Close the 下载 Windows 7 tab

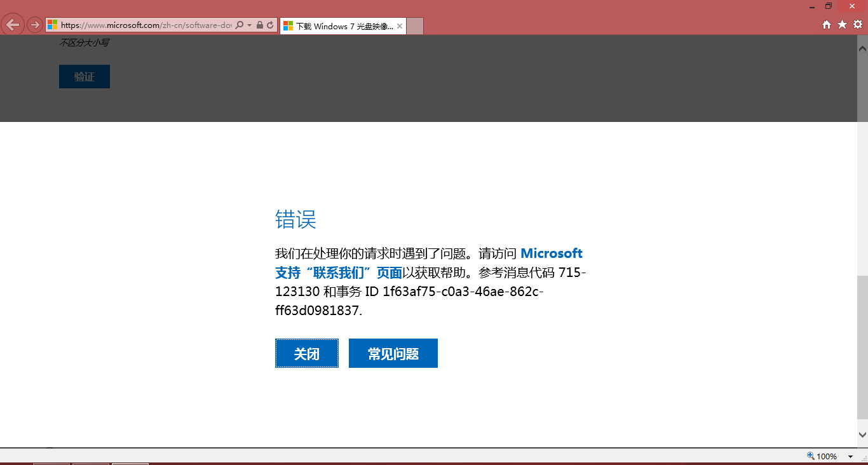click(x=400, y=26)
